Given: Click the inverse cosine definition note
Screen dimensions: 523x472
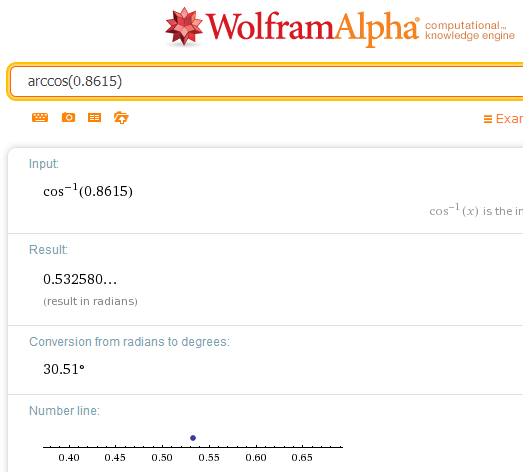Looking at the screenshot, I should tap(476, 210).
